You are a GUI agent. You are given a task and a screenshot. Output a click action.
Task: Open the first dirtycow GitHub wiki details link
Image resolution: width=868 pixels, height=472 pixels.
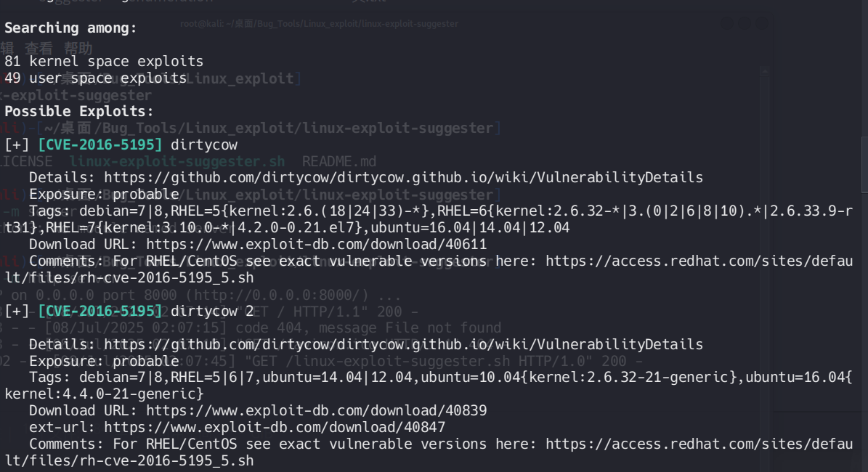(403, 177)
